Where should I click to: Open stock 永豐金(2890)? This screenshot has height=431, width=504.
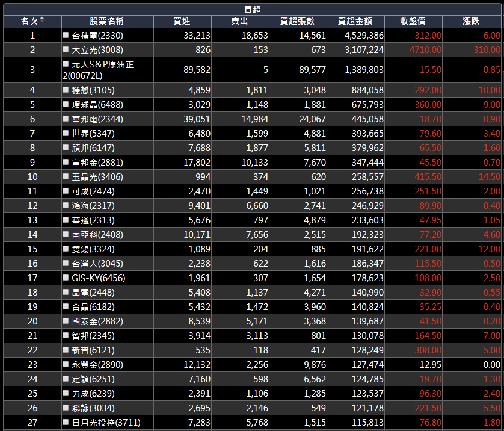97,365
